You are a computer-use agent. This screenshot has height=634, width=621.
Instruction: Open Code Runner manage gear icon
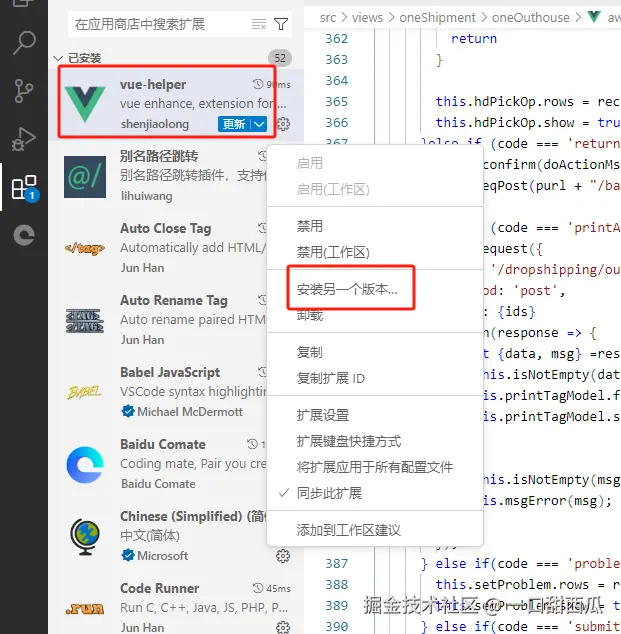click(x=283, y=627)
